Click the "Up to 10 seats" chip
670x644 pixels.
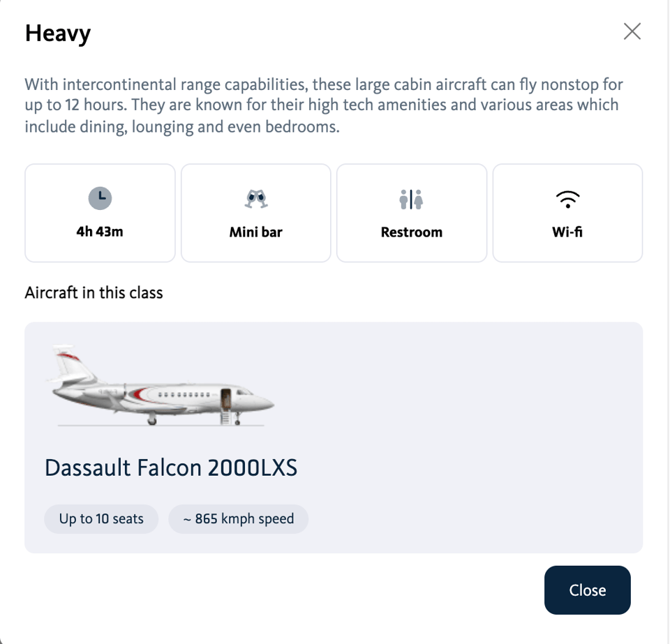coord(101,519)
